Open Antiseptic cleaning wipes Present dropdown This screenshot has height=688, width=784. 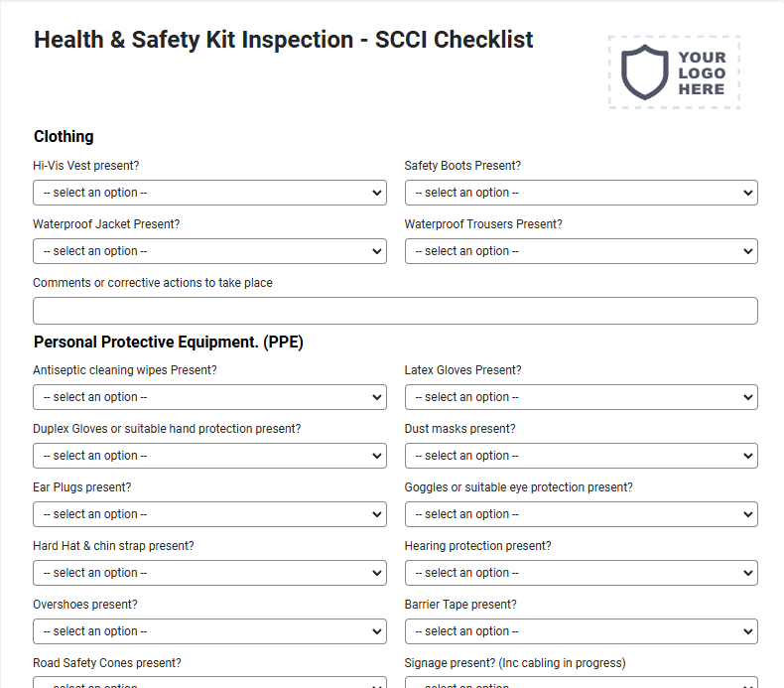coord(209,397)
